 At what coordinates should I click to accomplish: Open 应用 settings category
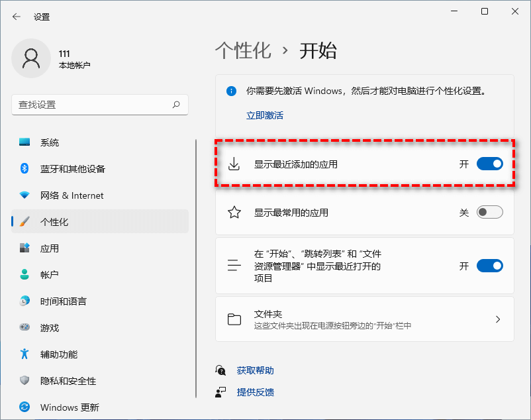coord(100,248)
